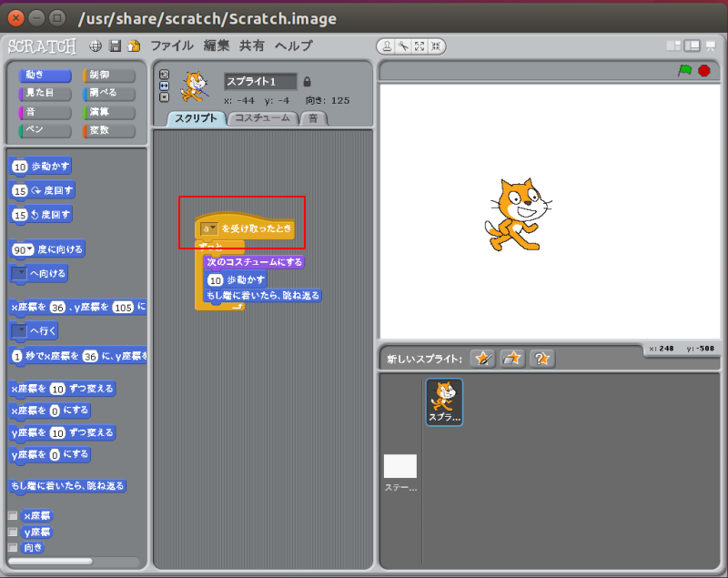Click the cat thumbnail in sprite header
Viewport: 728px width, 578px height.
194,86
